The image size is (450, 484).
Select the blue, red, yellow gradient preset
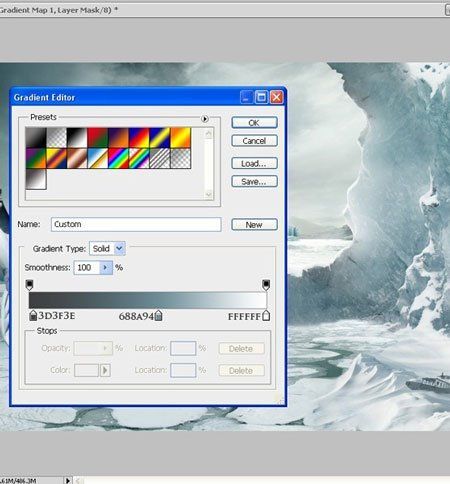click(x=139, y=137)
